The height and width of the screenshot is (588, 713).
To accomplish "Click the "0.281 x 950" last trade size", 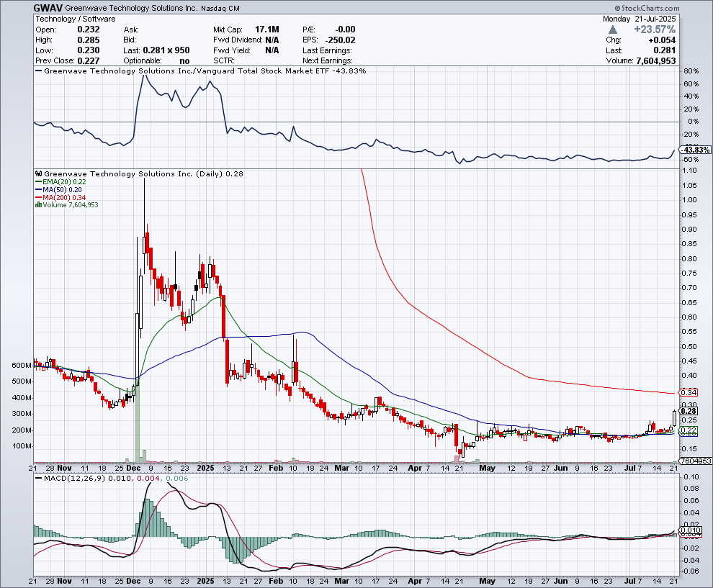I will (x=166, y=50).
